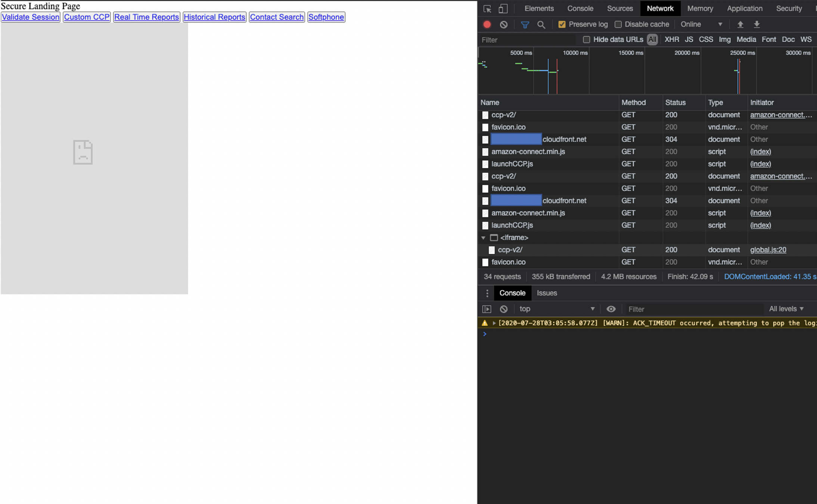Activate the element inspector cursor
Viewport: 817px width, 504px height.
[x=487, y=8]
